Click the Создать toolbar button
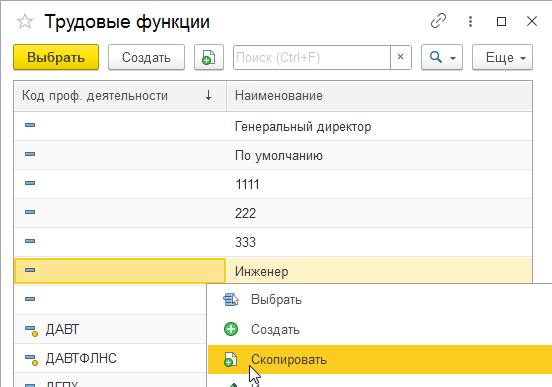The width and height of the screenshot is (552, 387). [x=146, y=57]
